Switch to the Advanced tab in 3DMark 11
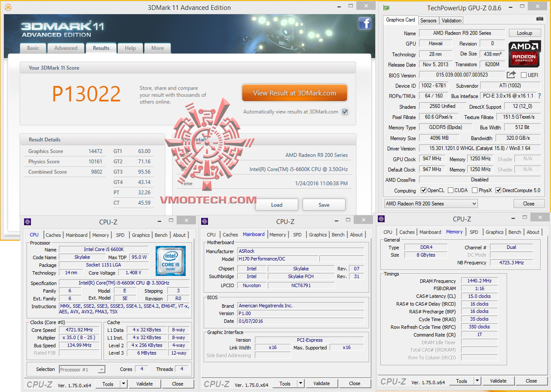The width and height of the screenshot is (551, 392). [66, 48]
